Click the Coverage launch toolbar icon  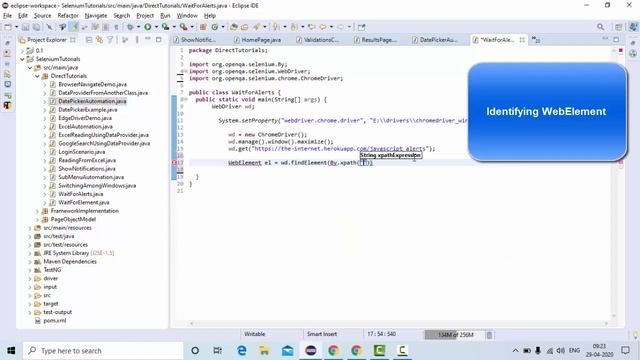(165, 27)
